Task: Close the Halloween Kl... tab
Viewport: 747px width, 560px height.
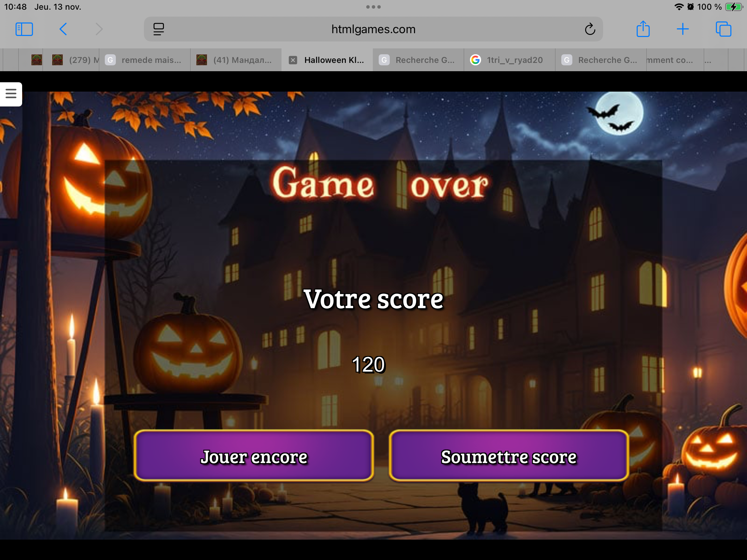Action: coord(293,60)
